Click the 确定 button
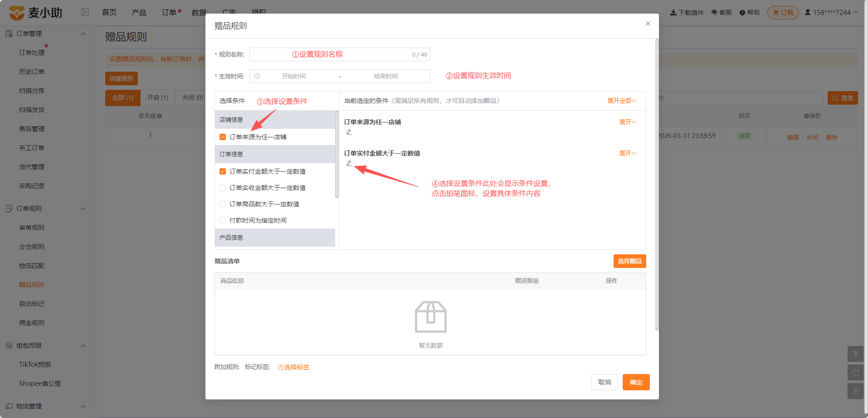The width and height of the screenshot is (868, 418). 636,382
